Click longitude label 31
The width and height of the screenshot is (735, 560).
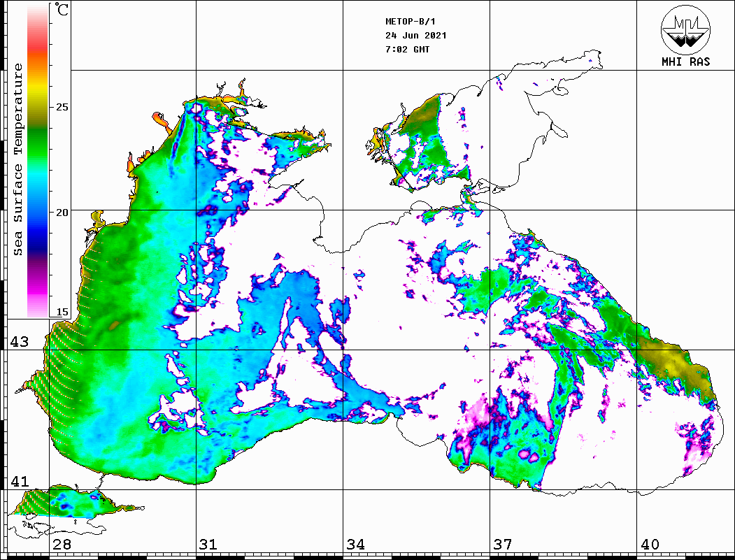pos(208,545)
